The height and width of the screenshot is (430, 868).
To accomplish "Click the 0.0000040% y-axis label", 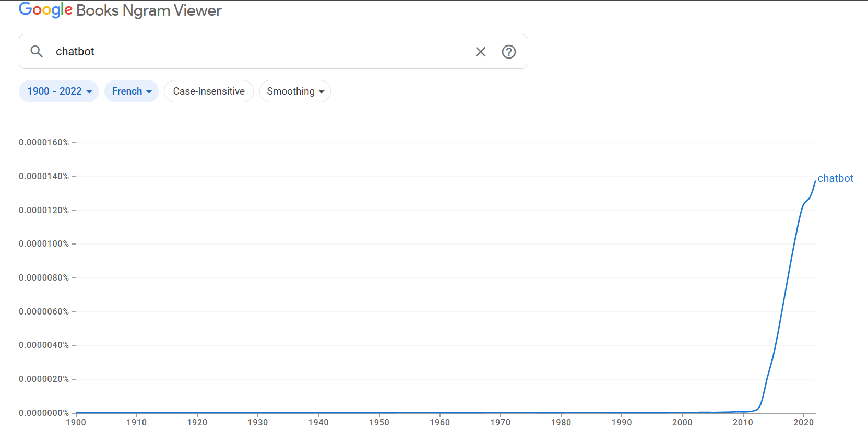I will coord(44,345).
